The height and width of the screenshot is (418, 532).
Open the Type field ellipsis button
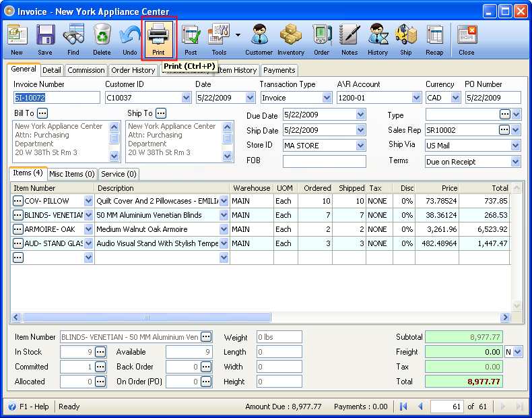tap(505, 115)
